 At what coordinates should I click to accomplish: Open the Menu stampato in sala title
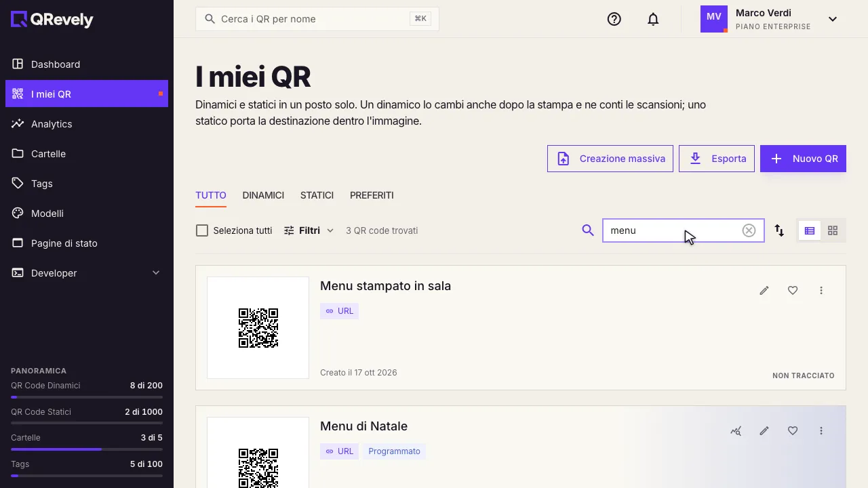[385, 286]
